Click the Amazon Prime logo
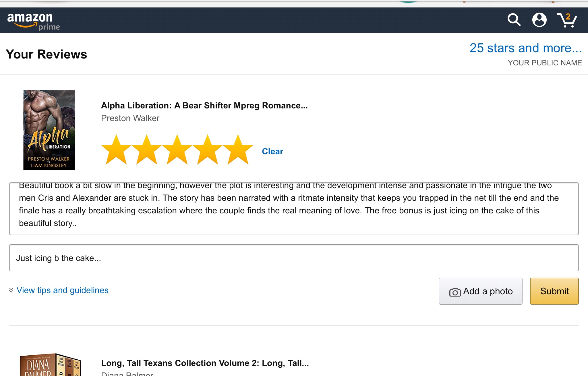This screenshot has width=588, height=376. pyautogui.click(x=33, y=21)
